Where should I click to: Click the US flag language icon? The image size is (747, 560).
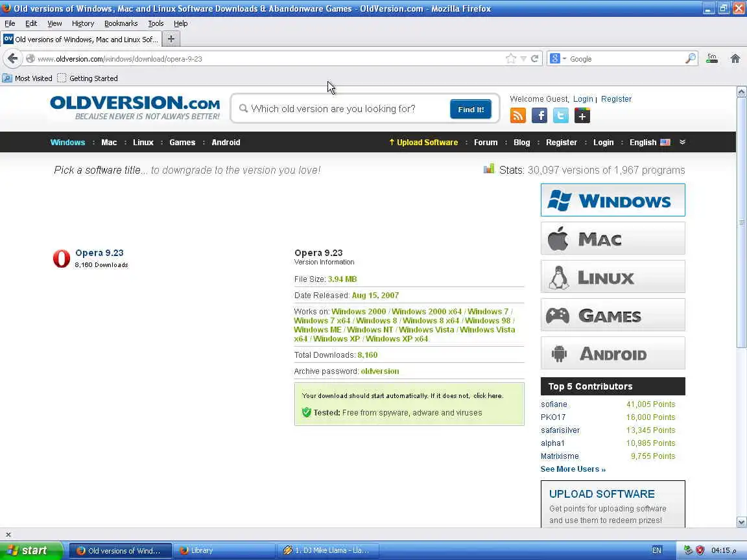665,142
